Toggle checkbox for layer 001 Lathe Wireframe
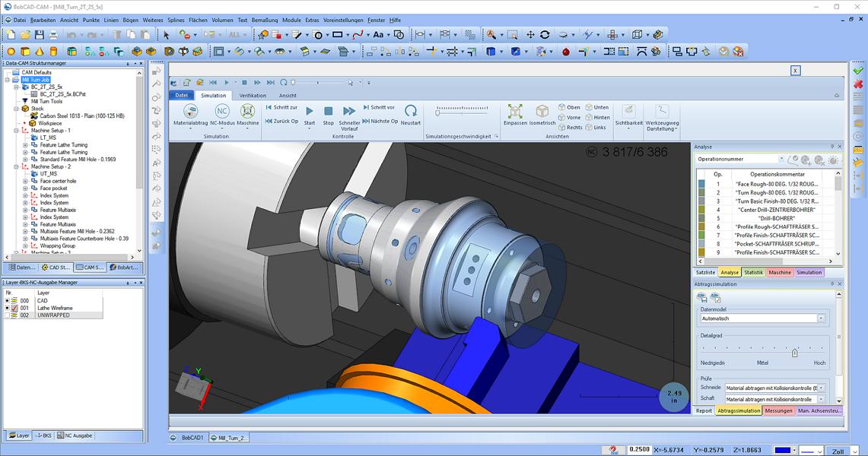Viewport: 868px width, 456px height. pos(7,308)
